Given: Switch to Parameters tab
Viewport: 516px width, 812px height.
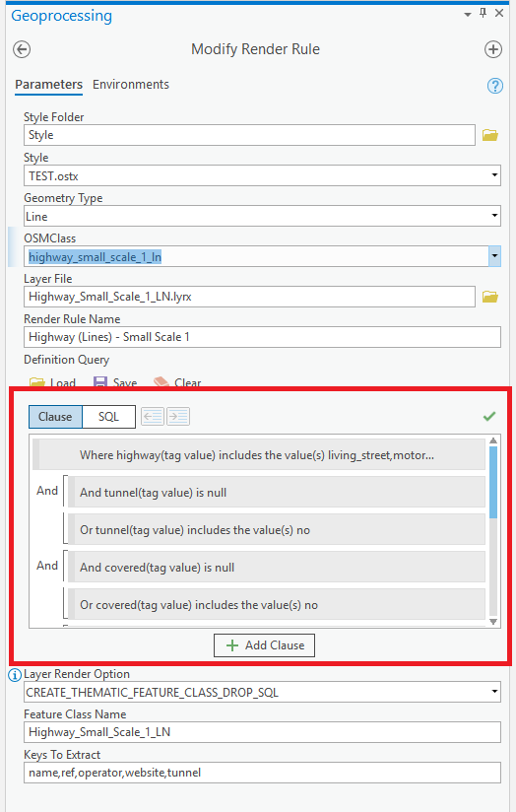Looking at the screenshot, I should tap(48, 85).
